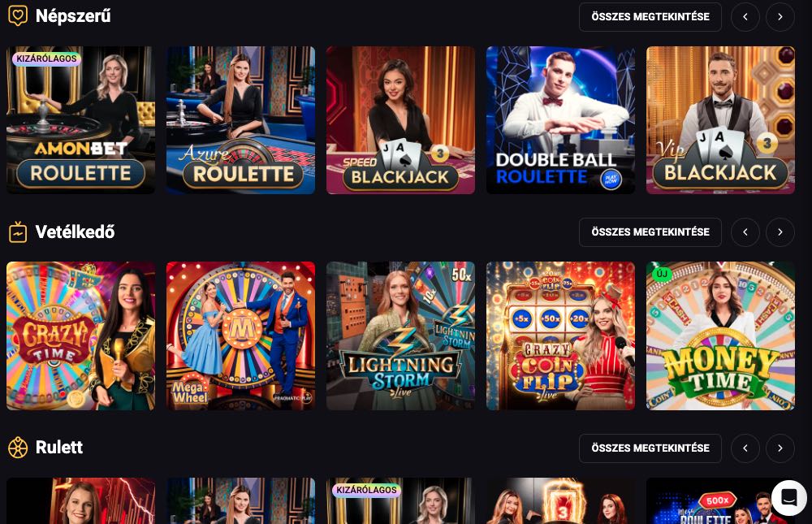Click the TV icon beside Vetélkedő
This screenshot has height=524, width=812.
(18, 232)
